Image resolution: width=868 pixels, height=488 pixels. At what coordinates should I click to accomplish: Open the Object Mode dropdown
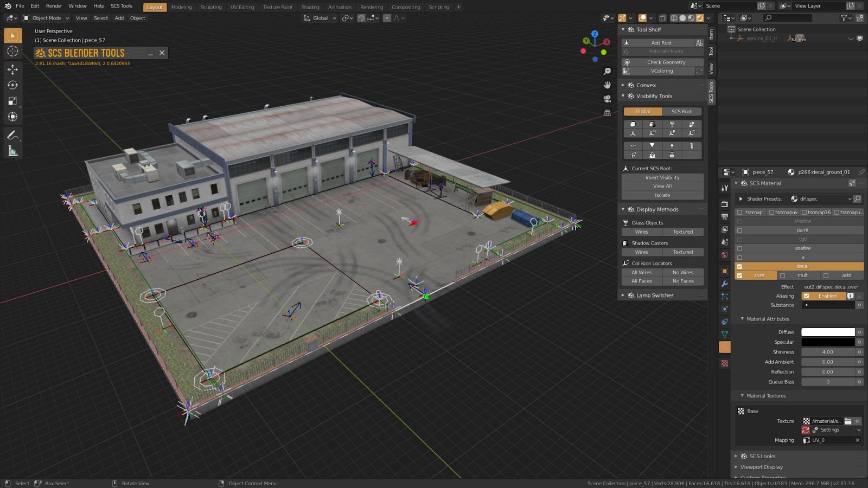click(46, 18)
